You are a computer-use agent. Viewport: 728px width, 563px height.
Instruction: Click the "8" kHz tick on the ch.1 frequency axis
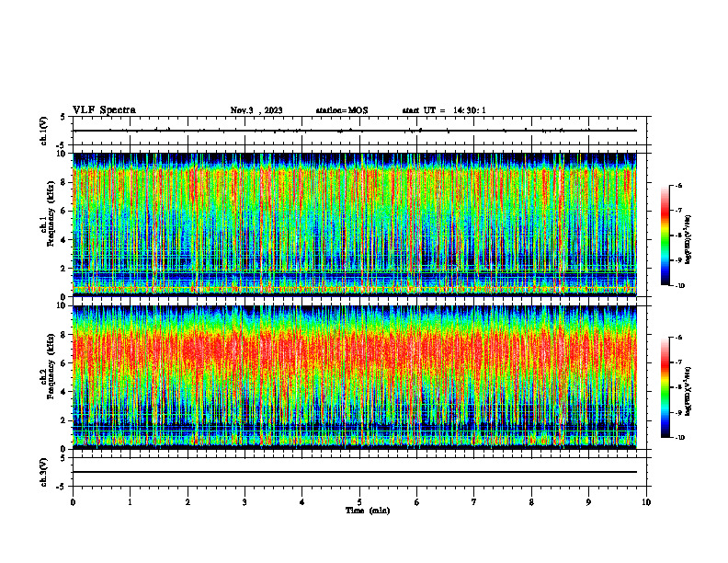(x=64, y=182)
